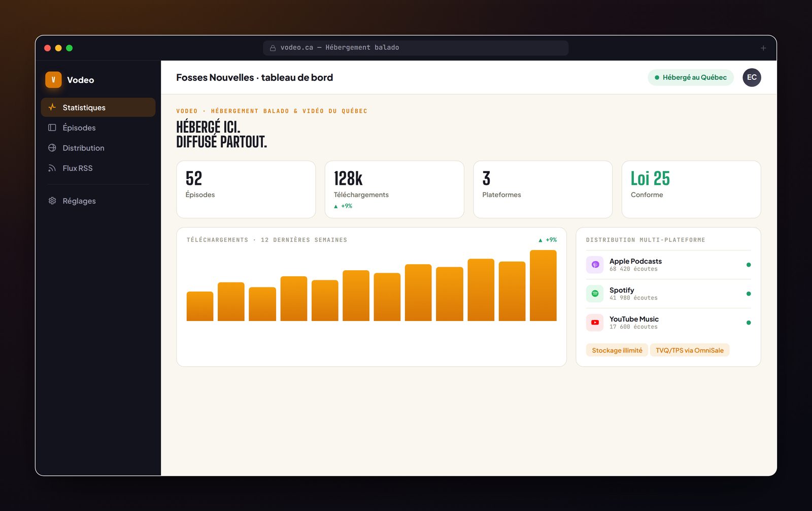The width and height of the screenshot is (812, 511).
Task: Click the 68 420 écoutes count
Action: tap(633, 269)
